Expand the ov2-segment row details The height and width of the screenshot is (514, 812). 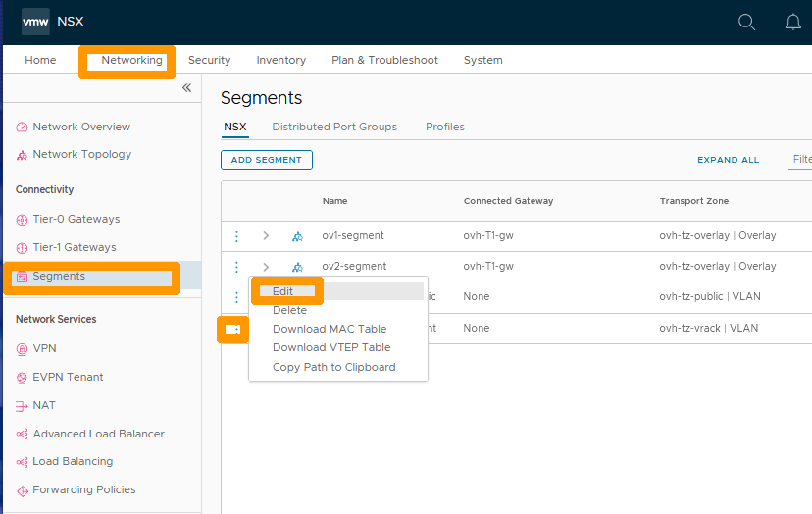coord(266,267)
